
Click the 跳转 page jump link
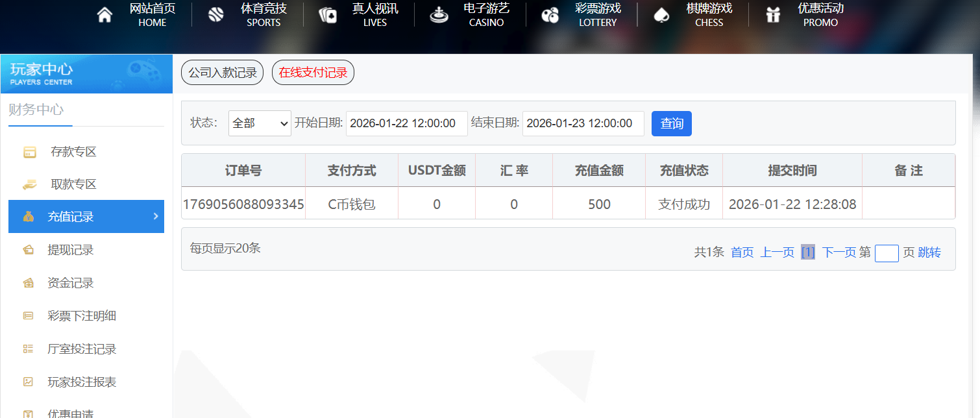[929, 252]
